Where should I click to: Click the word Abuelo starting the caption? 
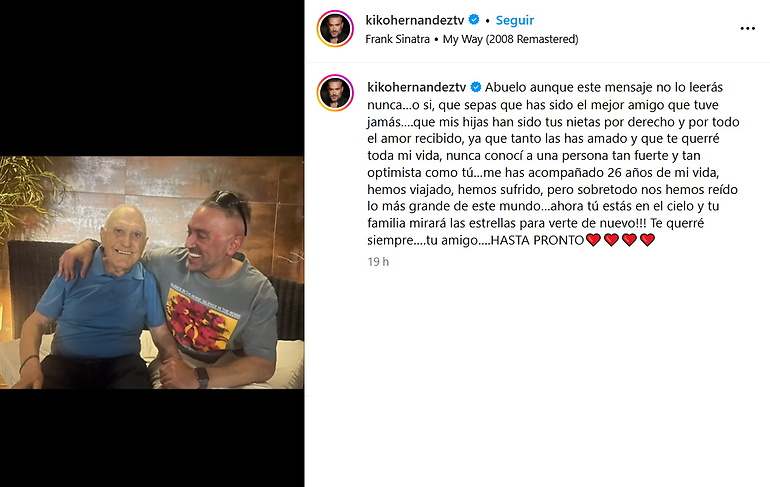[x=503, y=87]
